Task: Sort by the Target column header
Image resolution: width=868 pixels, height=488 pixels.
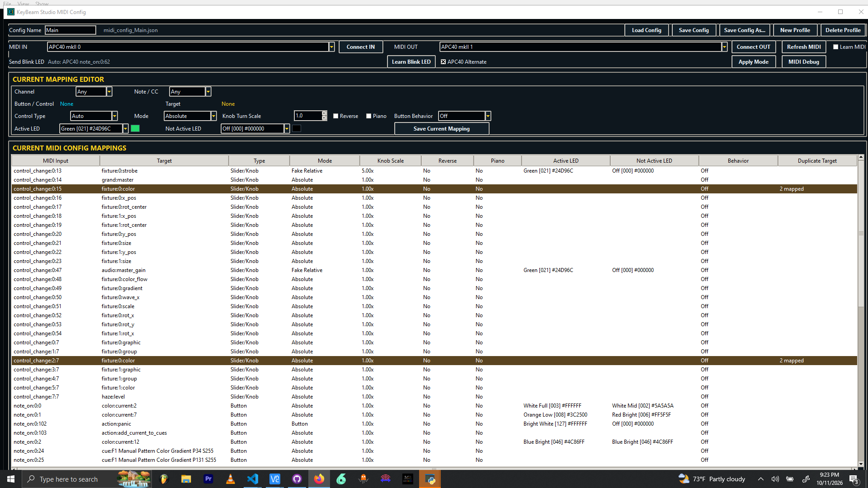Action: point(164,161)
